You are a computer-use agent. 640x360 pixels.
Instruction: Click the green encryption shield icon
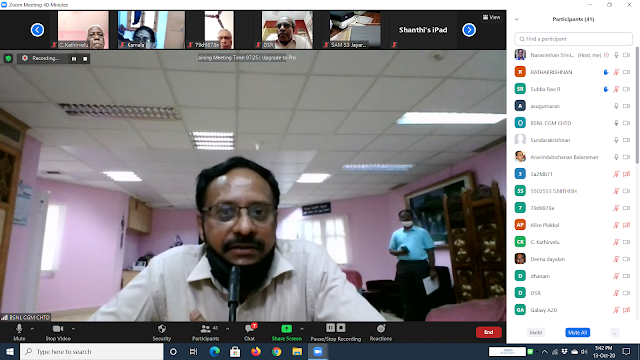[x=8, y=58]
